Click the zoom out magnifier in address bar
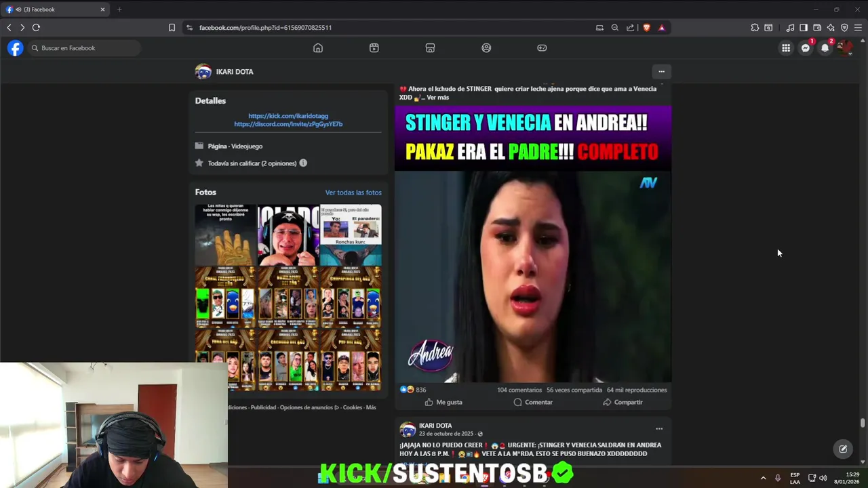This screenshot has width=868, height=488. pos(615,28)
